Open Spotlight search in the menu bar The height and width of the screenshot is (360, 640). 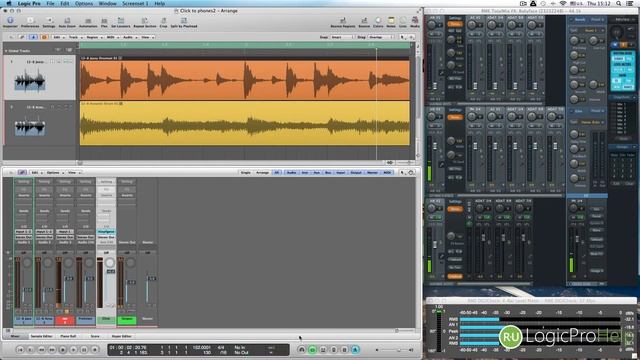click(619, 3)
